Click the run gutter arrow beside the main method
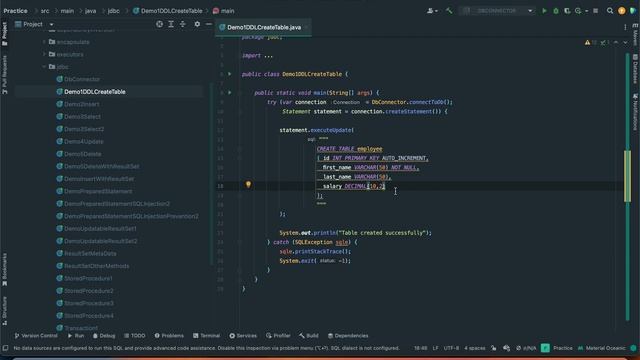 pyautogui.click(x=230, y=93)
